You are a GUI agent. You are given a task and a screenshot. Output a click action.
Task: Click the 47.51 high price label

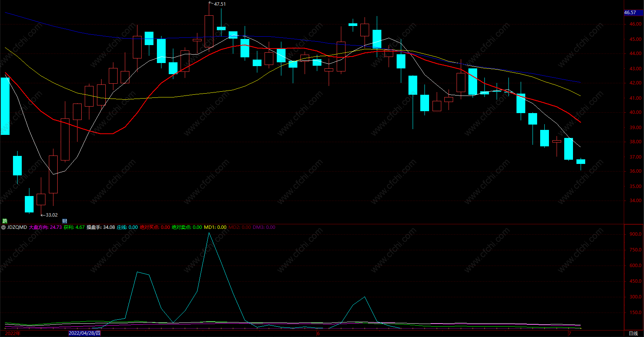220,4
